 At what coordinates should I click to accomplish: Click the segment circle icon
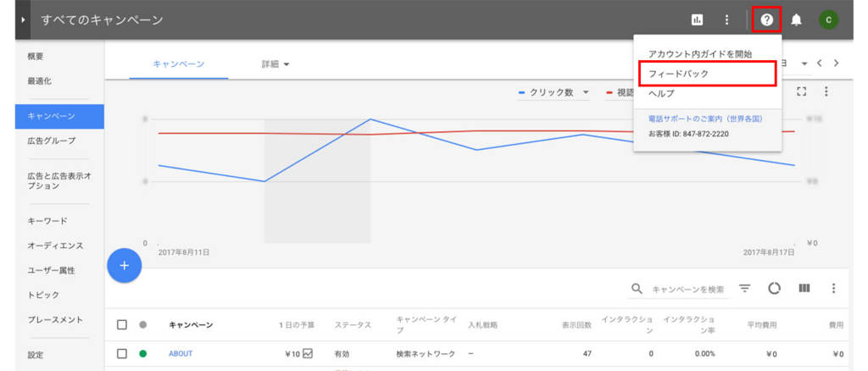pyautogui.click(x=775, y=289)
